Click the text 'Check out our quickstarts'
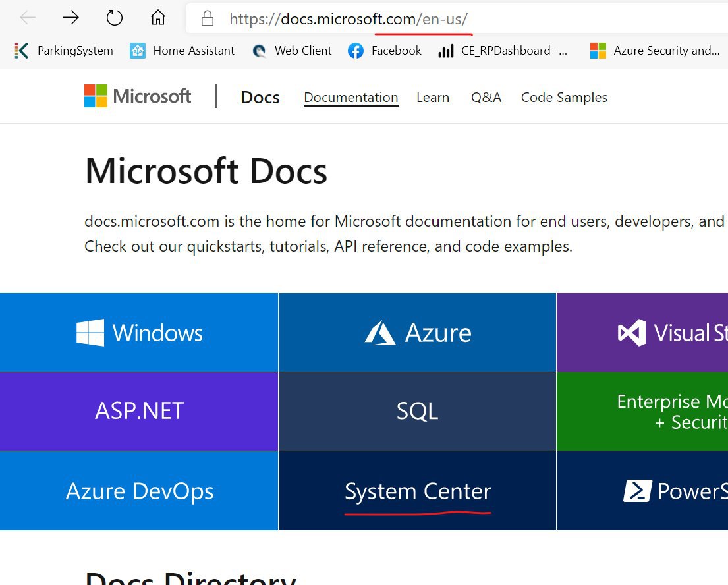The width and height of the screenshot is (728, 585). pos(173,246)
